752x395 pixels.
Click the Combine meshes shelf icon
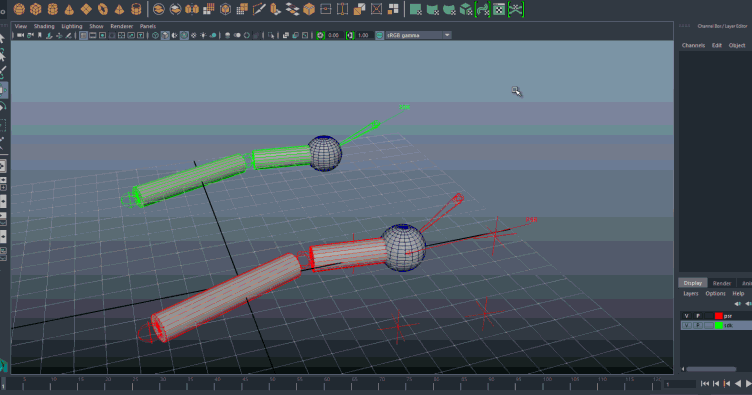[159, 9]
